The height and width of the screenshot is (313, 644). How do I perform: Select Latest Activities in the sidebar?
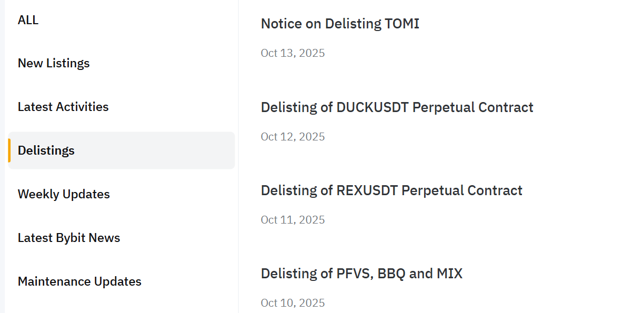click(63, 107)
